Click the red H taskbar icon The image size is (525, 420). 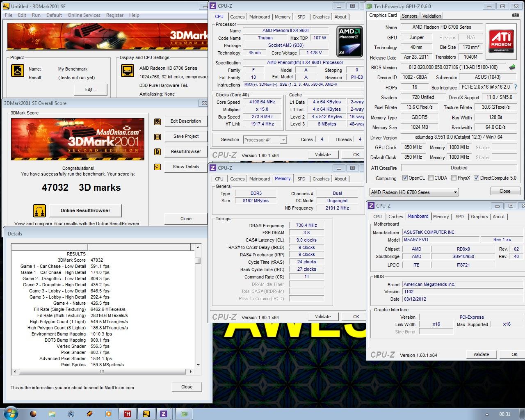(x=128, y=413)
